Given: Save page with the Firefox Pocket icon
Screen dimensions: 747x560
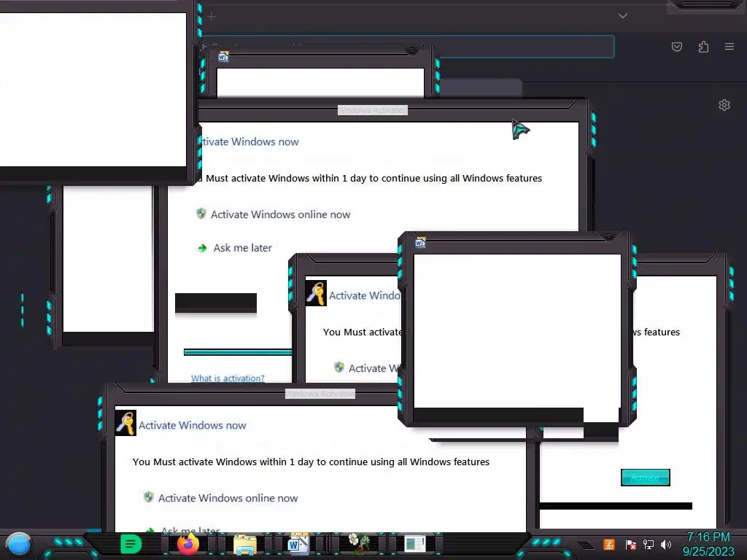Looking at the screenshot, I should click(x=676, y=47).
